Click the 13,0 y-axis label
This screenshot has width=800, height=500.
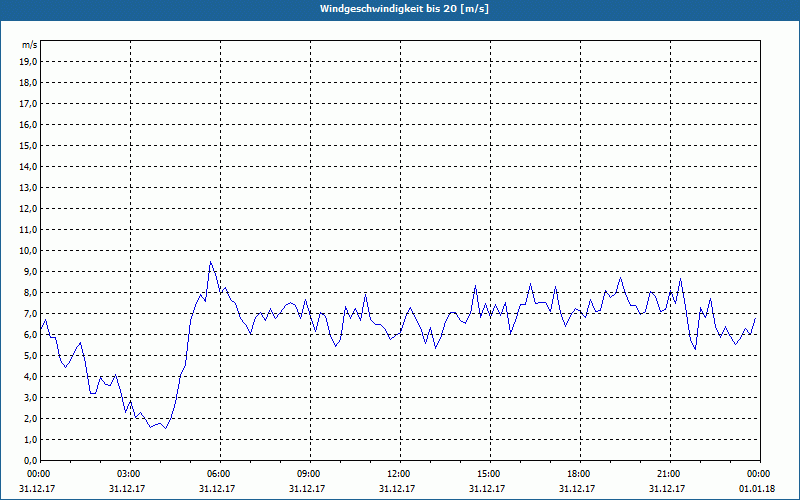(x=28, y=188)
